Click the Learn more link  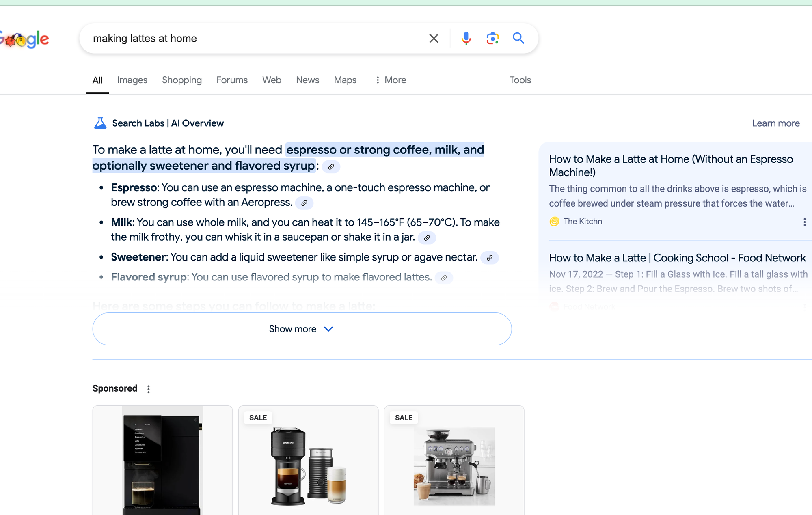click(775, 123)
